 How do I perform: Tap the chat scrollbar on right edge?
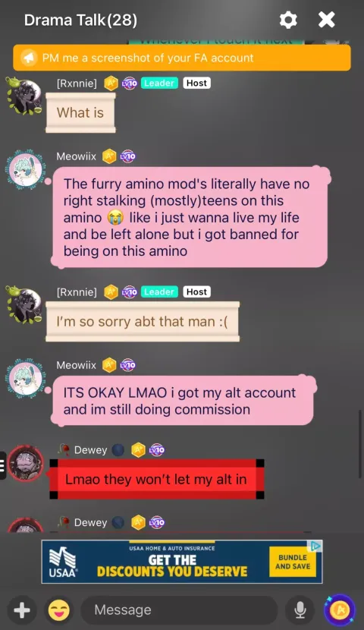359,444
